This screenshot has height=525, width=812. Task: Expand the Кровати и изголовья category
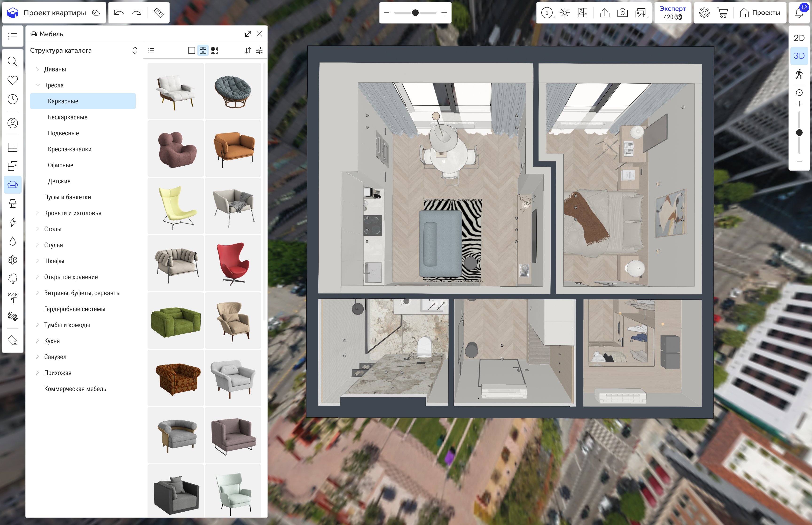click(38, 213)
